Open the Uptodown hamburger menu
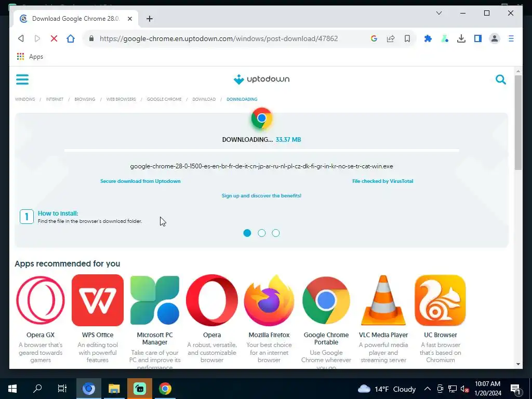The width and height of the screenshot is (532, 399). point(22,79)
